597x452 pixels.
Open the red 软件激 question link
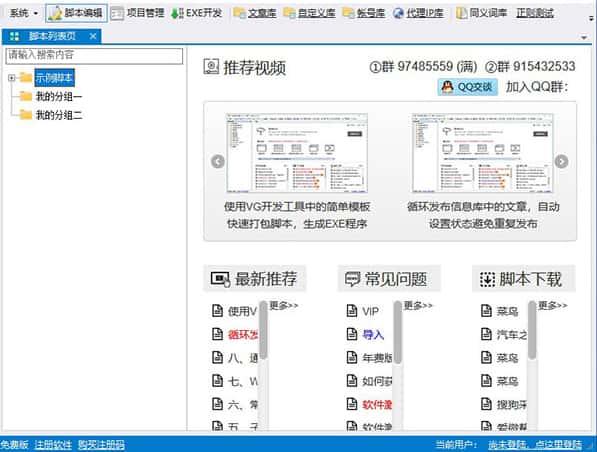(x=377, y=404)
